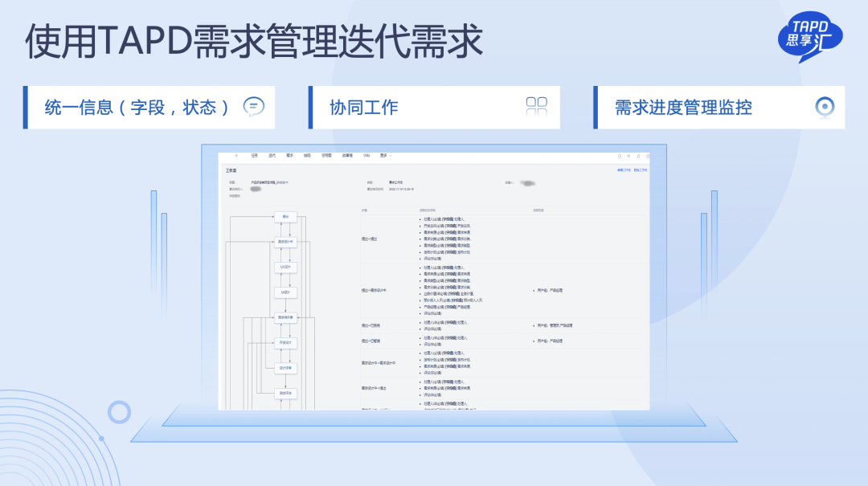The image size is (868, 486).
Task: Select the 统一信息(字段,状态) card
Action: [149, 108]
